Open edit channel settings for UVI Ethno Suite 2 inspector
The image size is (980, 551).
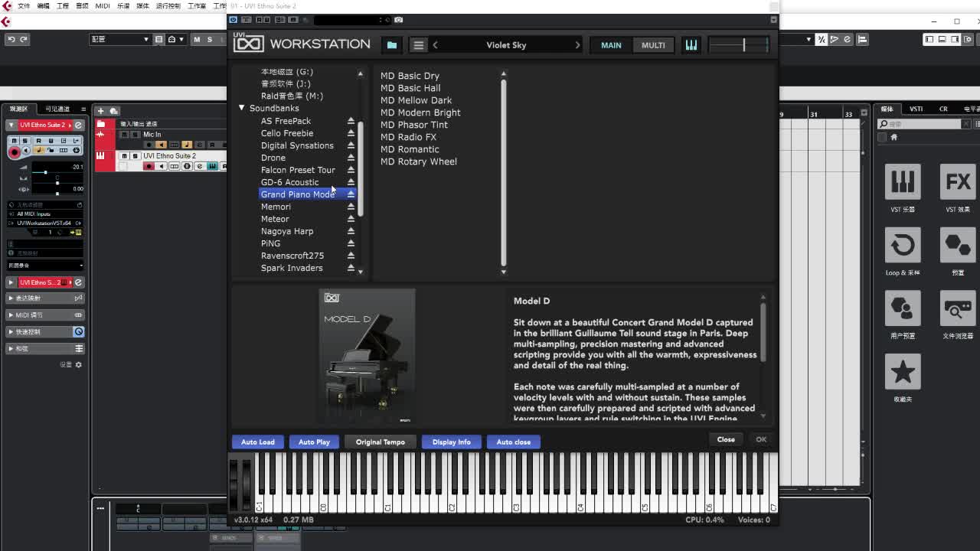pyautogui.click(x=78, y=125)
